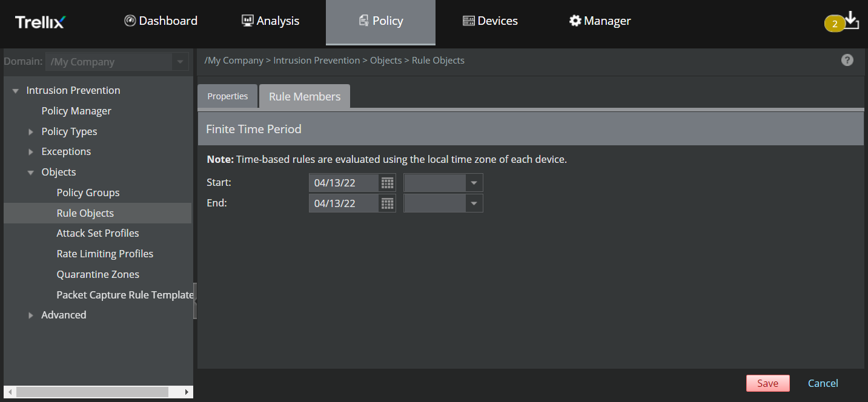Cancel the rule object changes
The height and width of the screenshot is (402, 868).
pyautogui.click(x=823, y=383)
